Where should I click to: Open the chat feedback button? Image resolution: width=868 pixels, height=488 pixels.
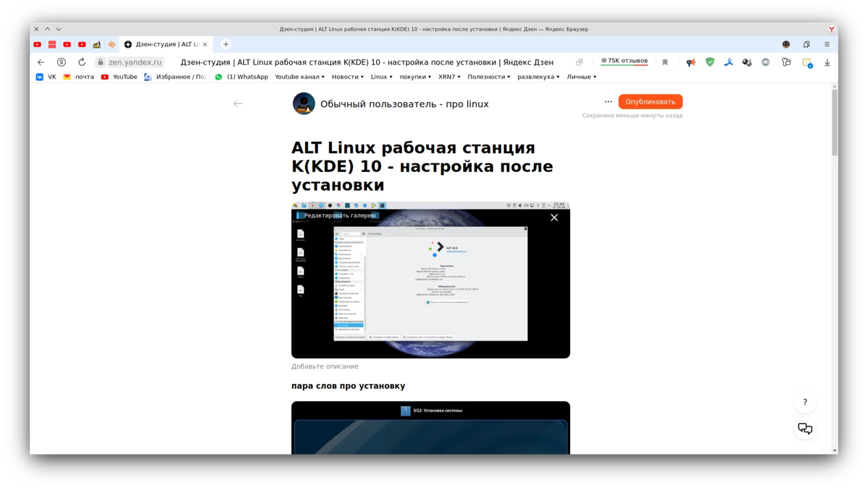(x=805, y=429)
